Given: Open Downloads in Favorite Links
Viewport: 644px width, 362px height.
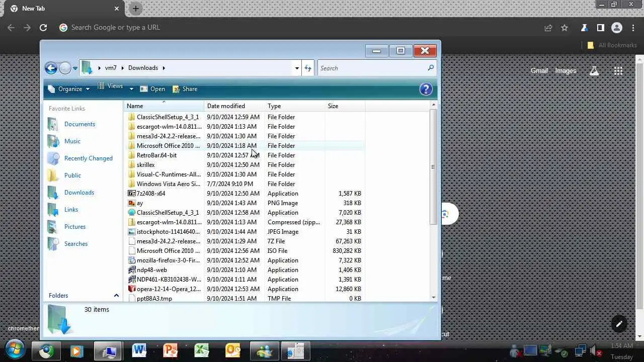Looking at the screenshot, I should click(x=79, y=193).
